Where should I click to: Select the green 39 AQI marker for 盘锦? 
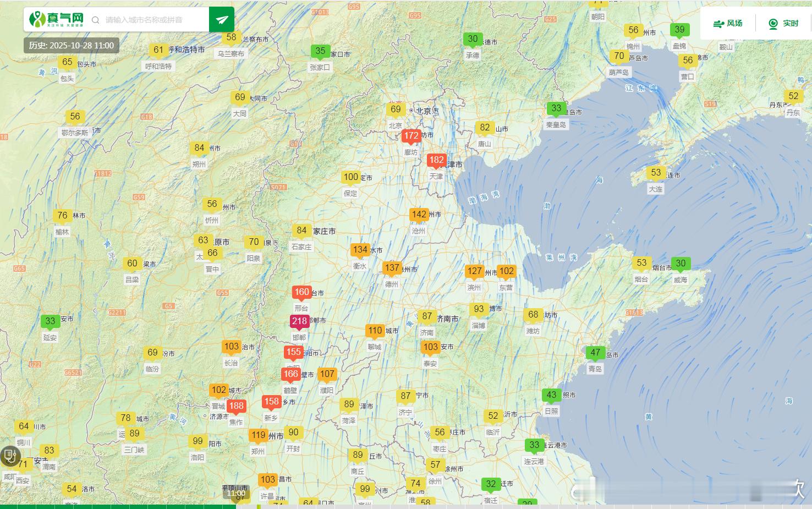[679, 30]
